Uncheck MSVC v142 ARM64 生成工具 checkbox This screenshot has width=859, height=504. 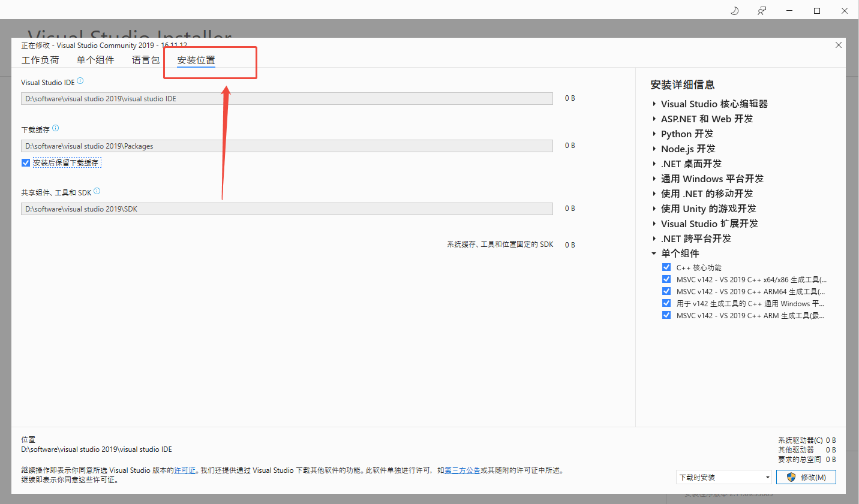tap(666, 291)
